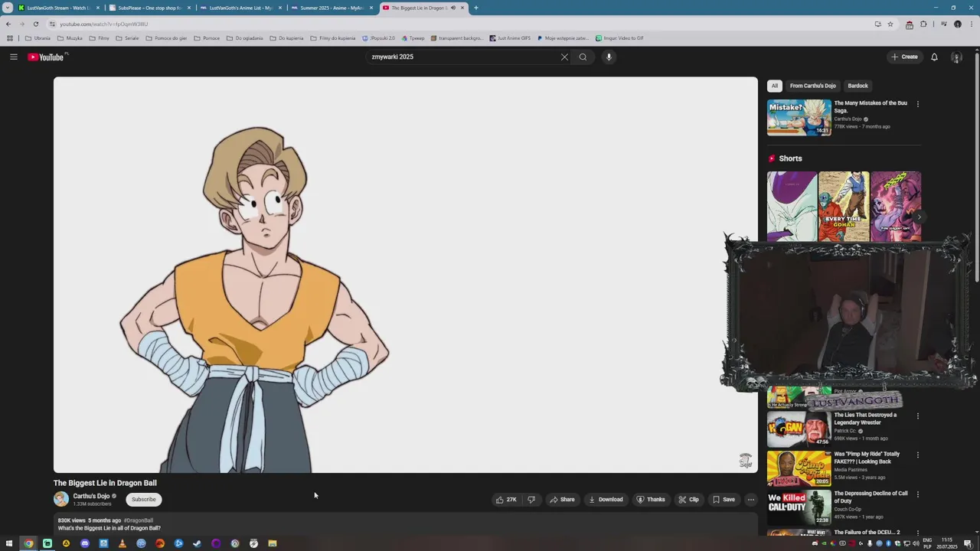Viewport: 980px width, 551px height.
Task: Focus the YouTube search field
Action: pos(463,57)
